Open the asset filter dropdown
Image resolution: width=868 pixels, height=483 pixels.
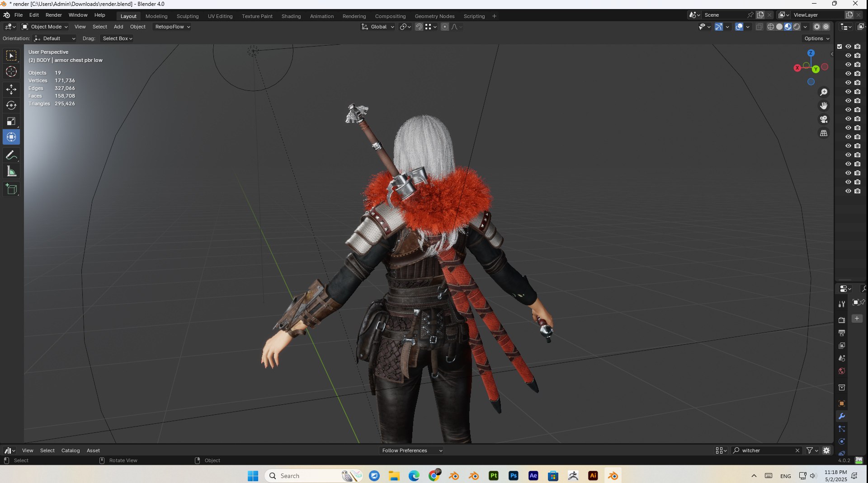(812, 450)
